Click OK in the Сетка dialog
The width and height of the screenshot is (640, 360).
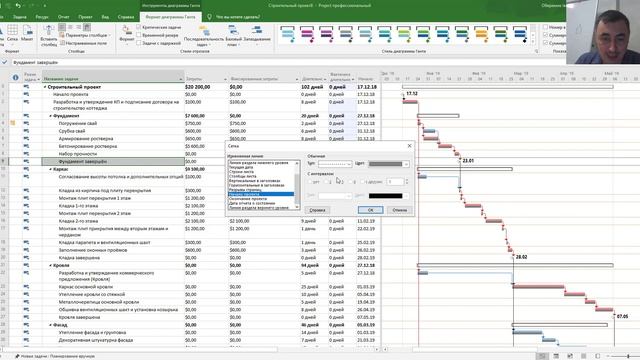(x=370, y=210)
